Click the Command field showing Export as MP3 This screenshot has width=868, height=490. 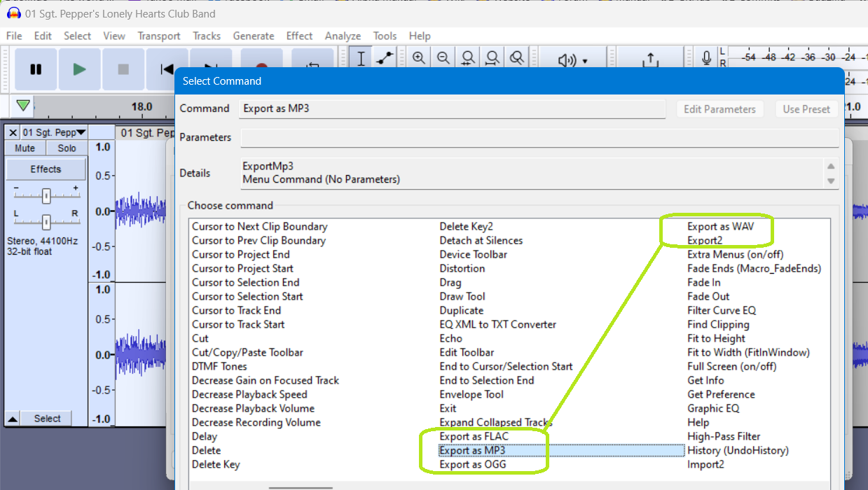click(453, 108)
